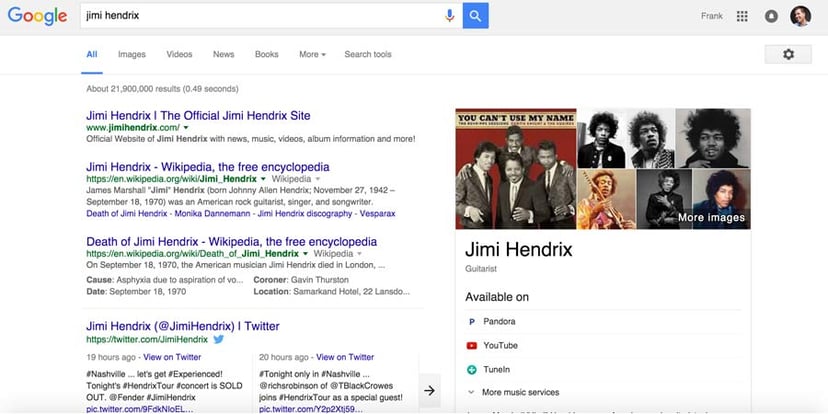Image resolution: width=828 pixels, height=414 pixels.
Task: Switch to the Images tab
Action: pos(131,54)
